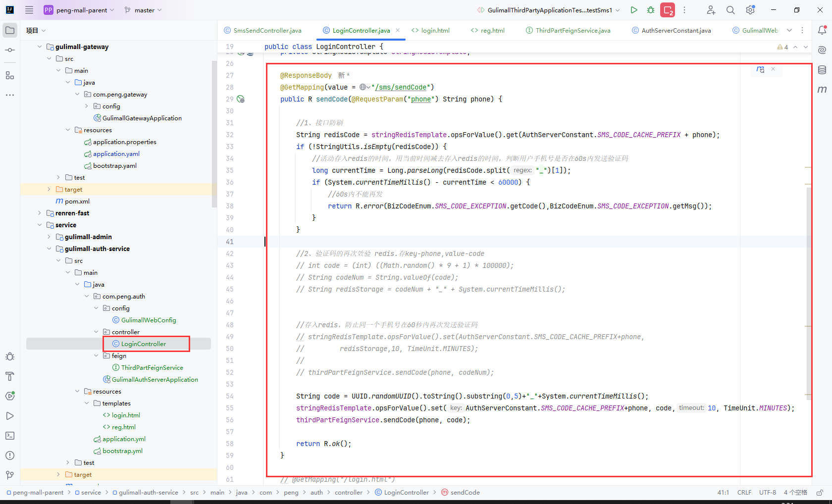The image size is (832, 504).
Task: Expand the renren-fast module
Action: click(40, 213)
